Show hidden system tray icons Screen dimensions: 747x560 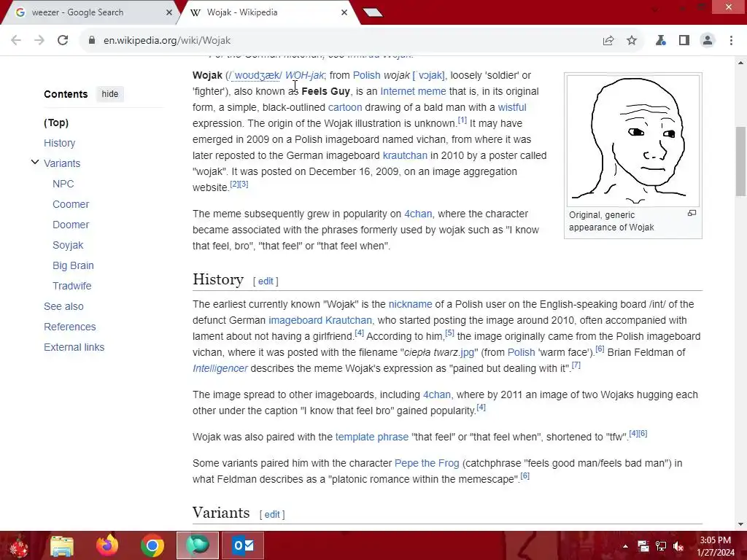pos(625,546)
